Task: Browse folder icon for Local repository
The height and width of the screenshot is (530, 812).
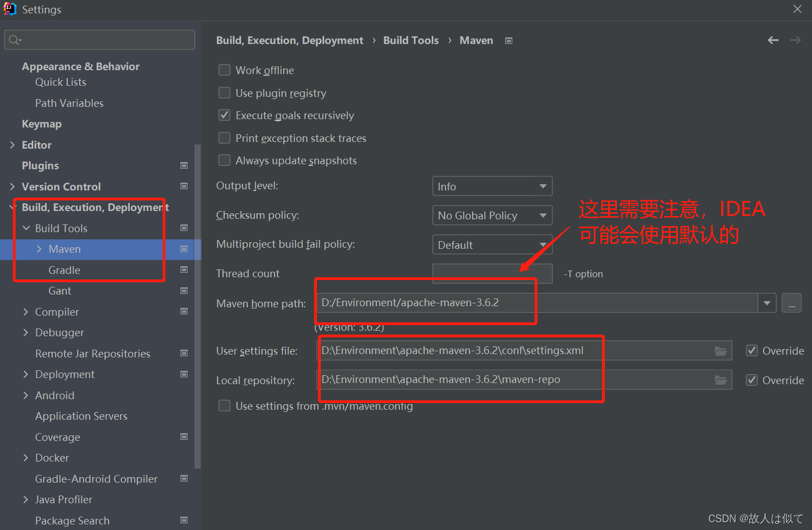Action: (x=721, y=380)
